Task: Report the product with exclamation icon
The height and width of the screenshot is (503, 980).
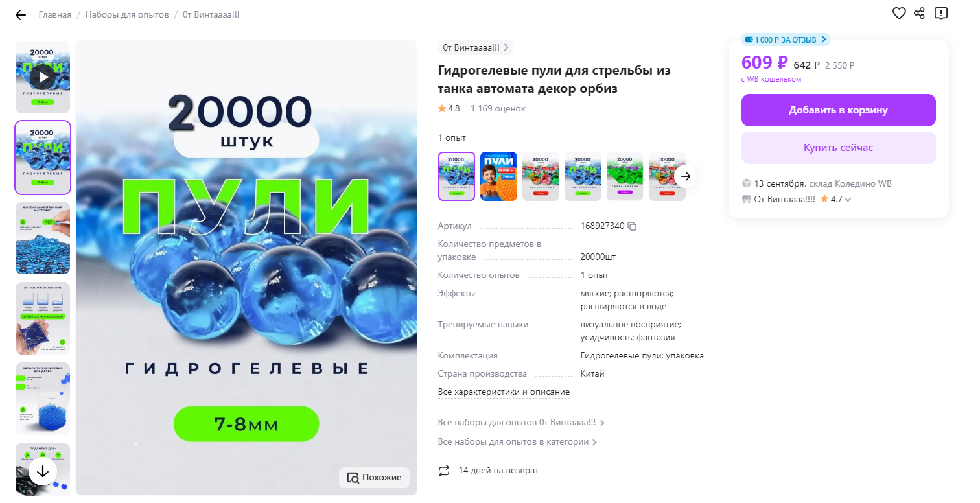Action: [941, 14]
